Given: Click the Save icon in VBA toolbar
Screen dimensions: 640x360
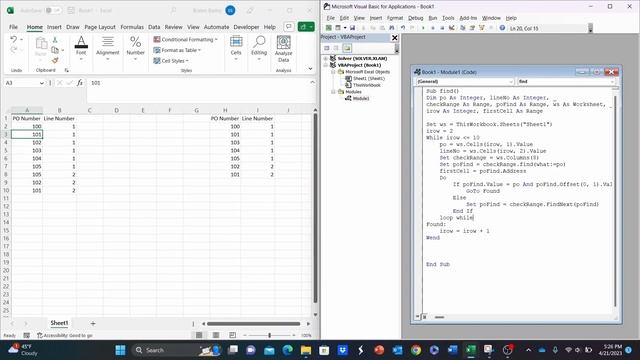Looking at the screenshot, I should (352, 28).
